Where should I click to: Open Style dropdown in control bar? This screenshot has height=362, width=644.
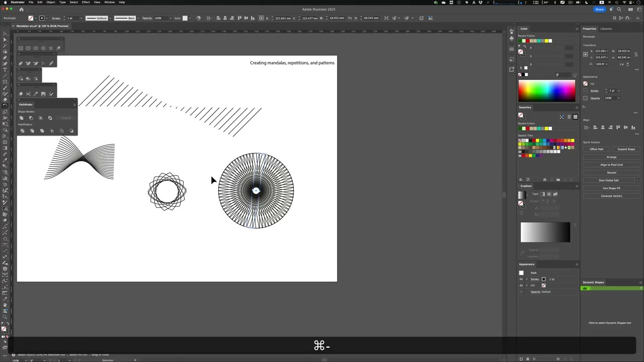pos(191,18)
